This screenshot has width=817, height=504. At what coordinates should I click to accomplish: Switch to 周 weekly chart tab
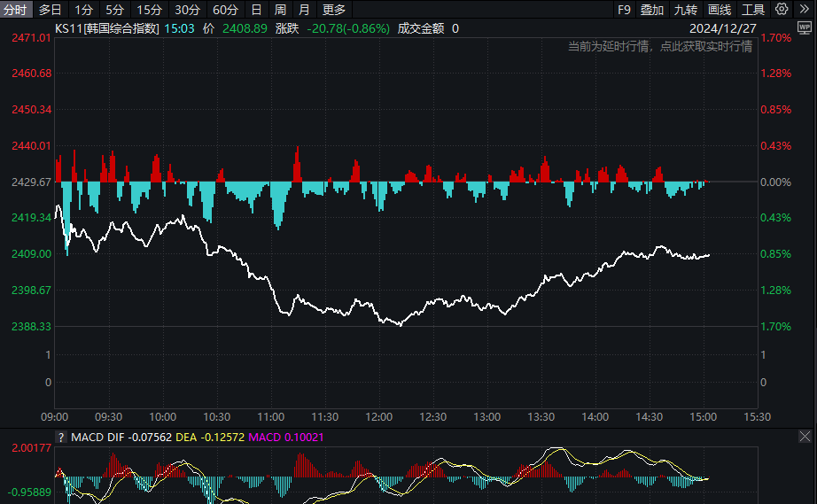click(x=280, y=10)
